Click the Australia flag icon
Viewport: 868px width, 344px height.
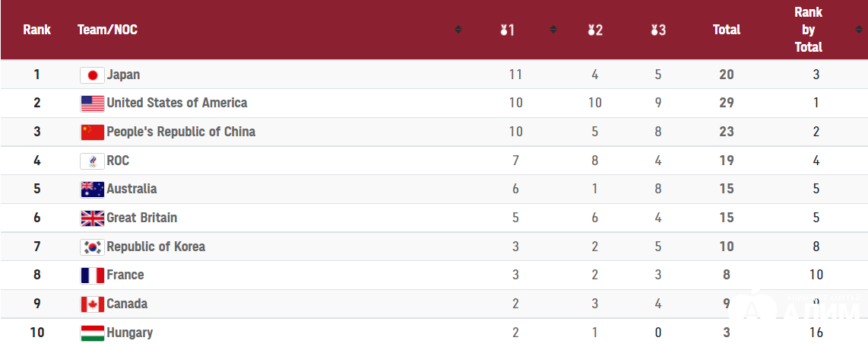pos(93,190)
